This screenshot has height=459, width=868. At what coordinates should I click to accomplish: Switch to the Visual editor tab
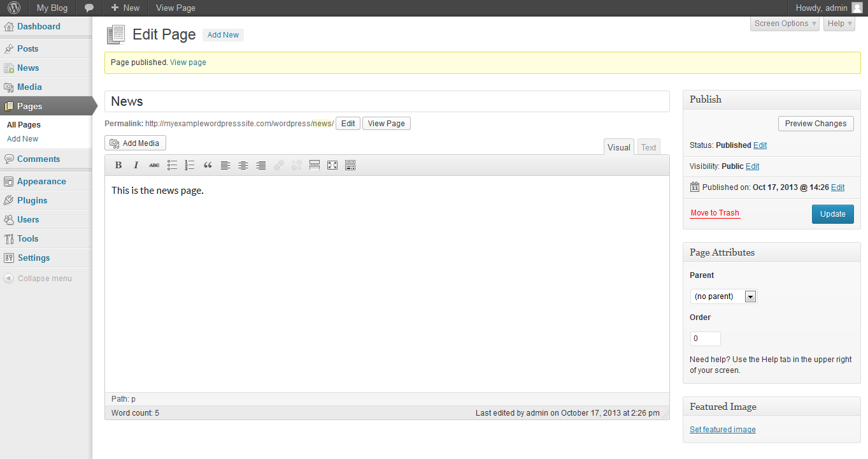pos(619,147)
